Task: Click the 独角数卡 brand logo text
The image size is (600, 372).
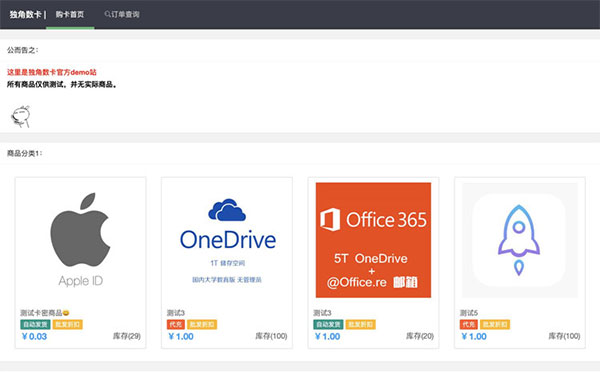Action: tap(25, 15)
